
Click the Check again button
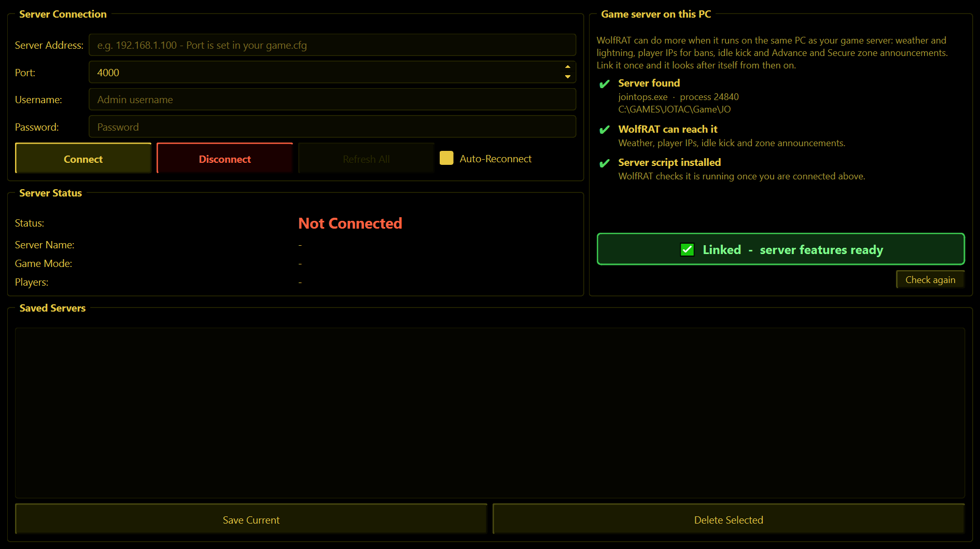point(930,279)
